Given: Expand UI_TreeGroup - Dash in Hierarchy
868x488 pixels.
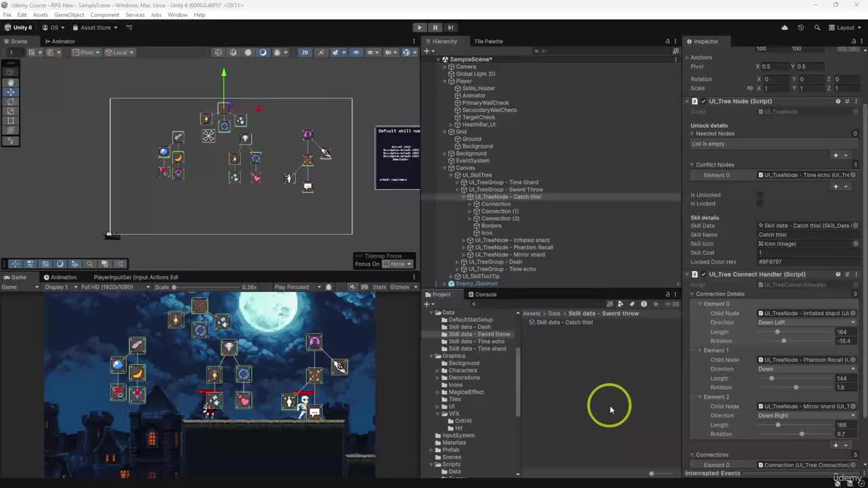Looking at the screenshot, I should 457,262.
